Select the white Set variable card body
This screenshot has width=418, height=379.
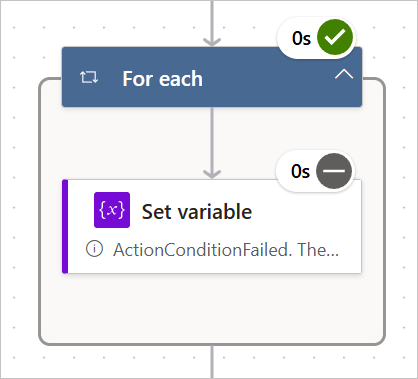coord(214,226)
